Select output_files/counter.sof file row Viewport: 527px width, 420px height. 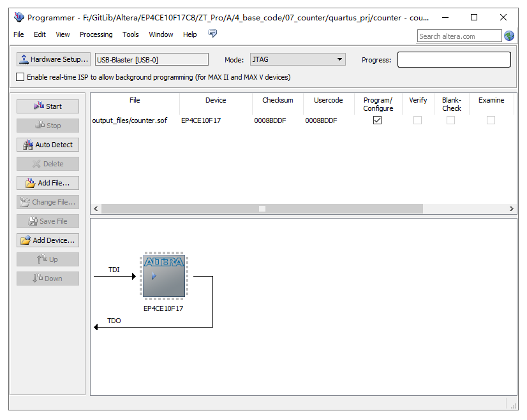point(130,120)
